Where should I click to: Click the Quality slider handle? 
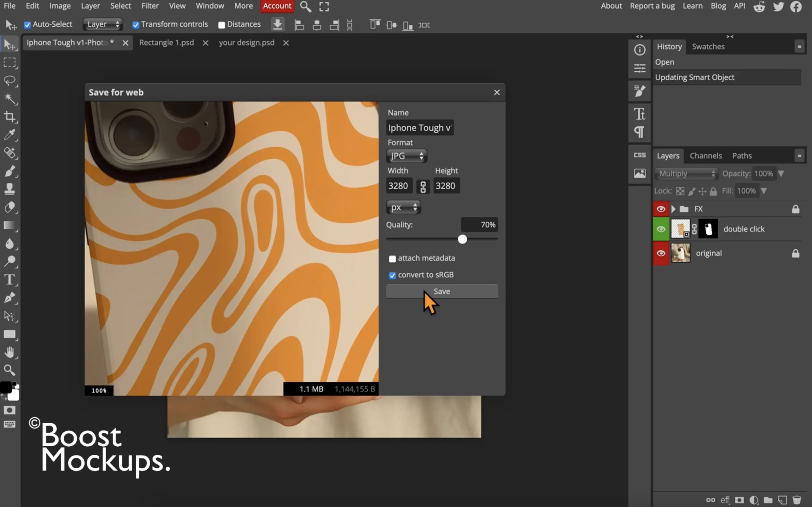point(462,239)
